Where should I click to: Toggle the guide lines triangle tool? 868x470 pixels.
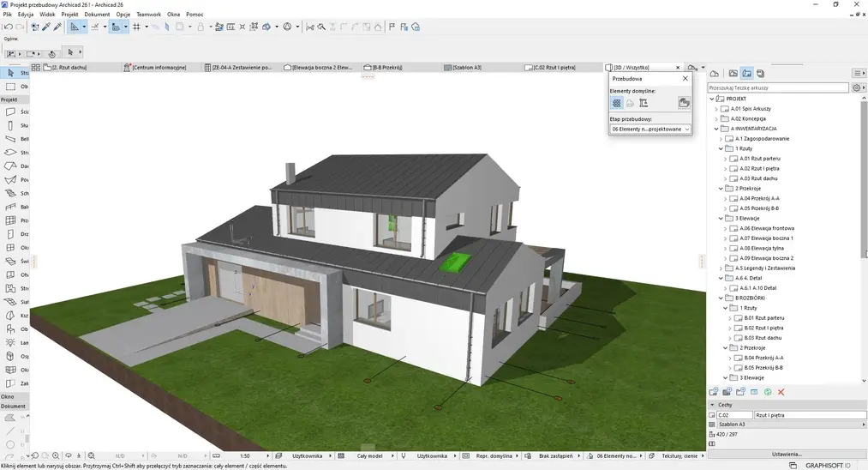tap(75, 27)
